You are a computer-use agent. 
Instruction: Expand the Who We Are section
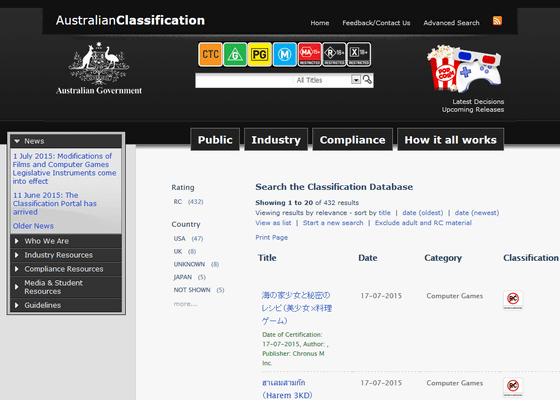66,241
